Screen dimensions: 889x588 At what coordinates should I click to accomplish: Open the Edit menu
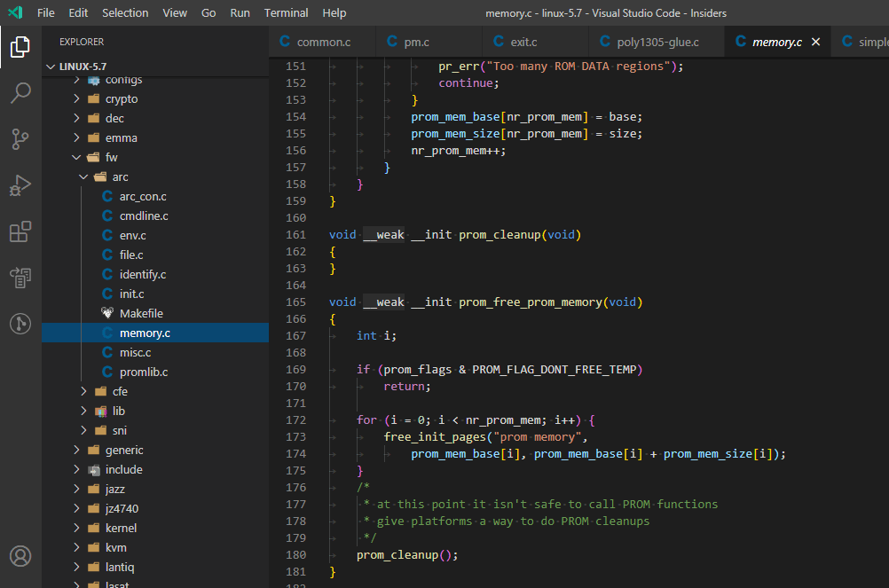tap(78, 12)
